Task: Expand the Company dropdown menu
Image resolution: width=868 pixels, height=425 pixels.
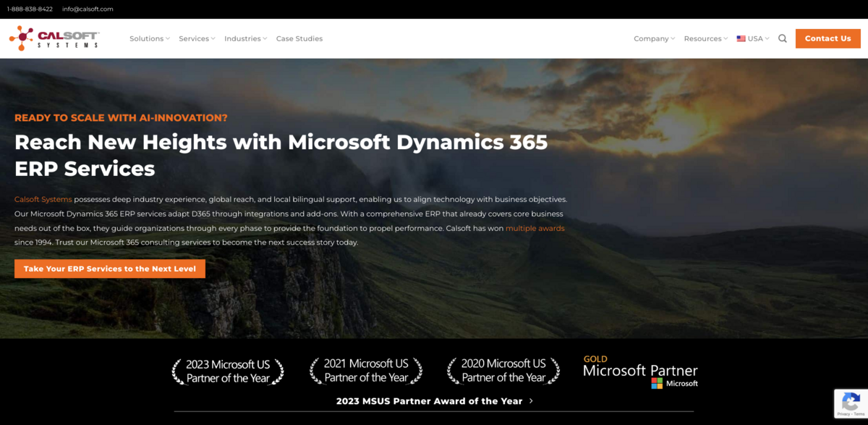Action: [x=654, y=38]
